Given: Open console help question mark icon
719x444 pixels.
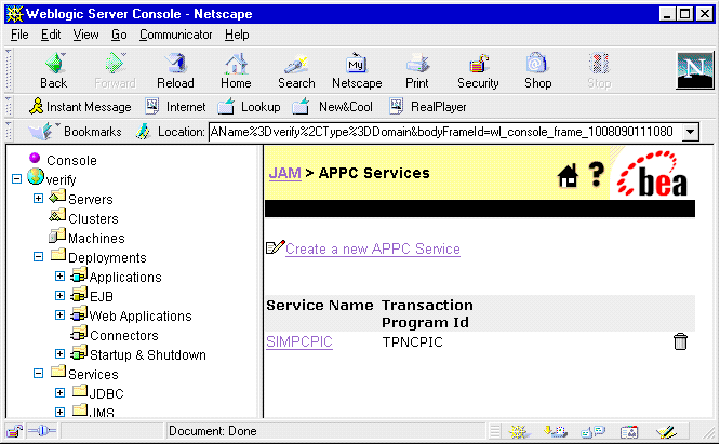Looking at the screenshot, I should coord(596,174).
